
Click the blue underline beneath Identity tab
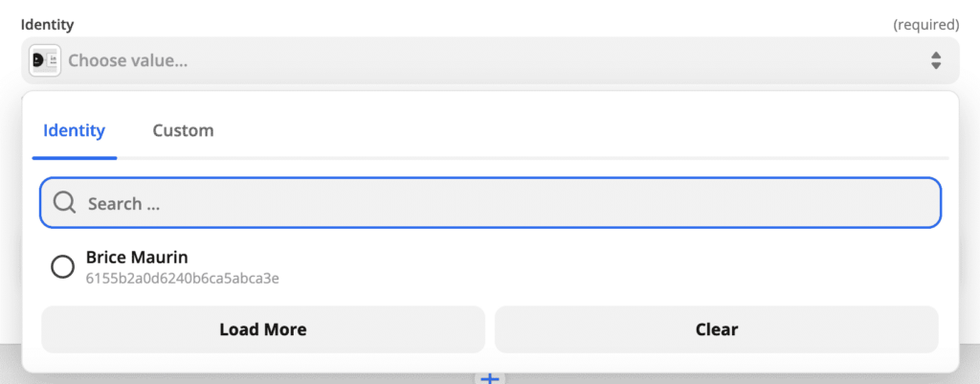pos(74,157)
